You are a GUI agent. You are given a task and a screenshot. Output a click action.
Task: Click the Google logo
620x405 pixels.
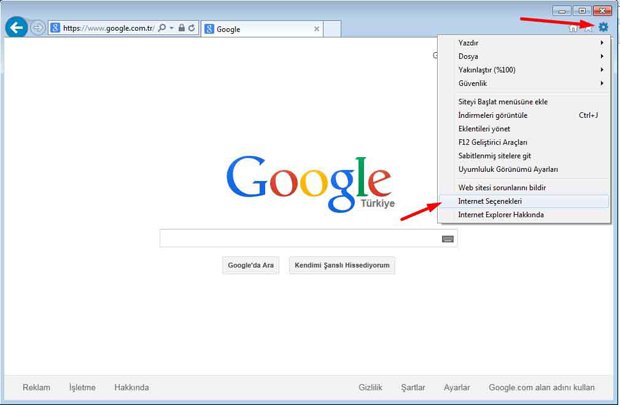(310, 183)
